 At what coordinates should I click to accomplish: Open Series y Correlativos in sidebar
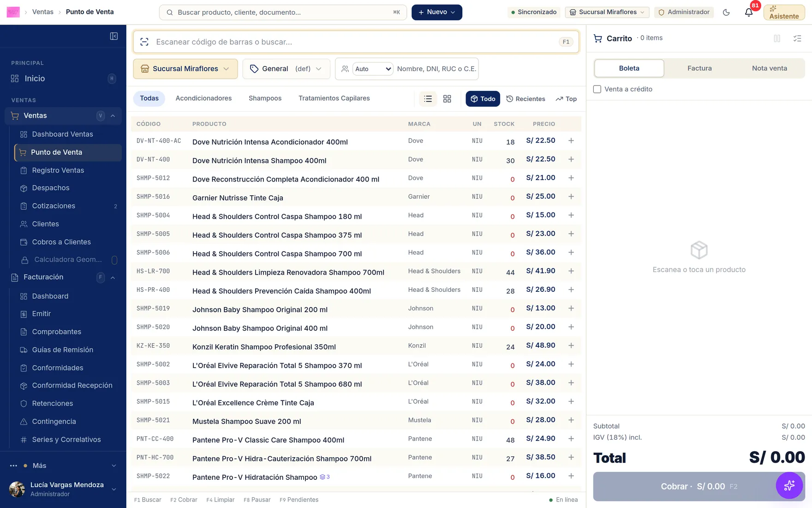click(x=66, y=440)
